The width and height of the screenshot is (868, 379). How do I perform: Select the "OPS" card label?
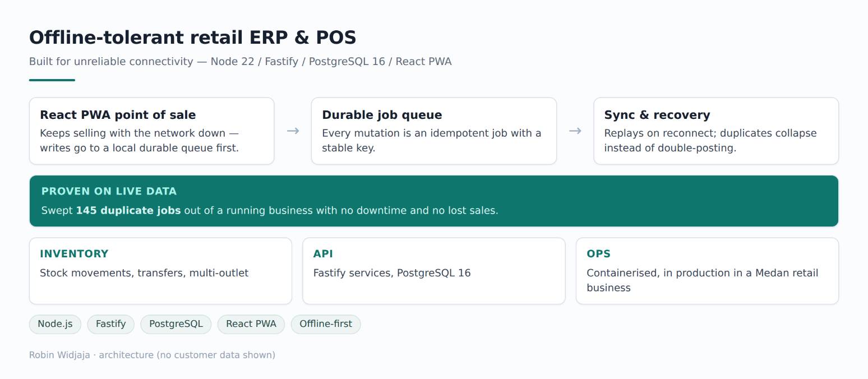598,254
